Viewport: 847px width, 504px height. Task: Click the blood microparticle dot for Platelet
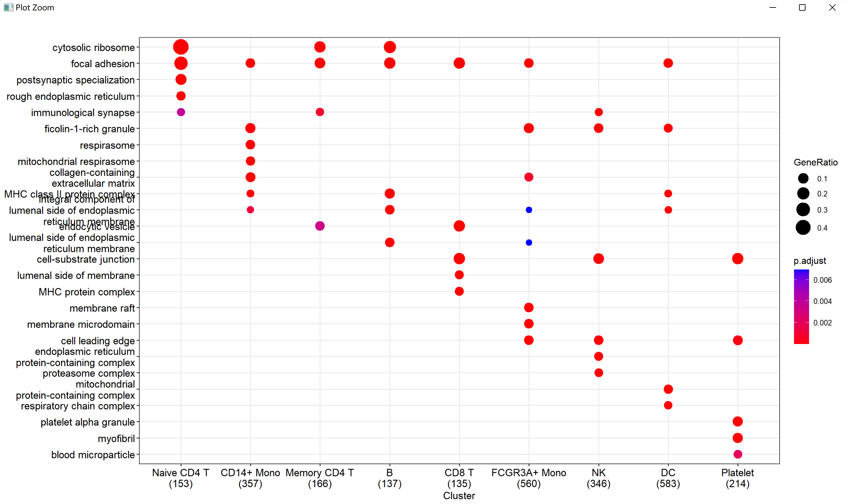click(737, 454)
